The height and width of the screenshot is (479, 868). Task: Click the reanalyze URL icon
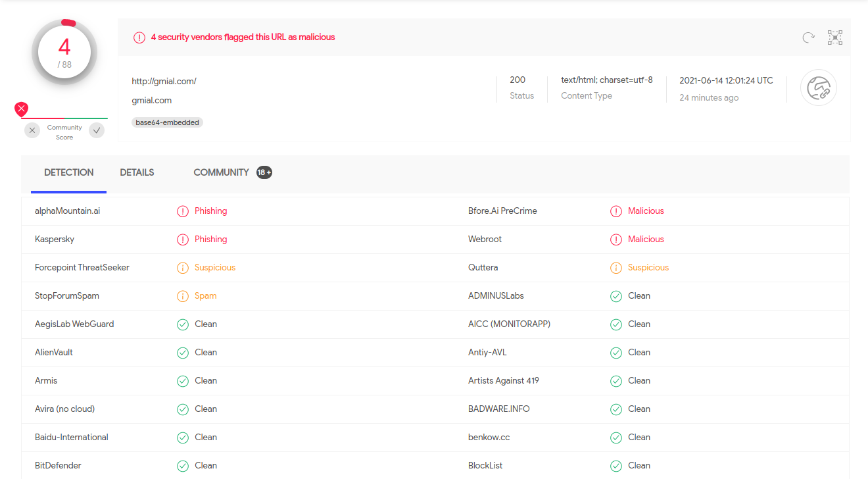(x=808, y=38)
